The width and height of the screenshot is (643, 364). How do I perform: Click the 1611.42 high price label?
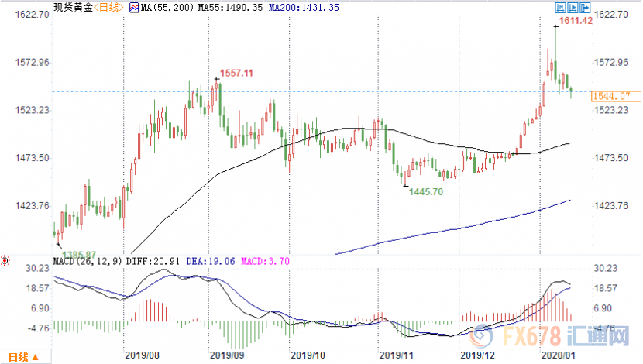[x=576, y=20]
